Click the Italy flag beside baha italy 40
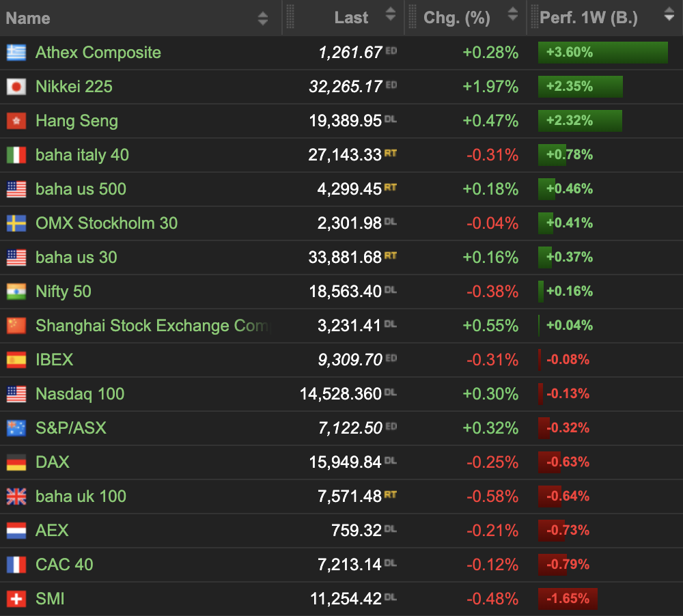 click(x=16, y=155)
